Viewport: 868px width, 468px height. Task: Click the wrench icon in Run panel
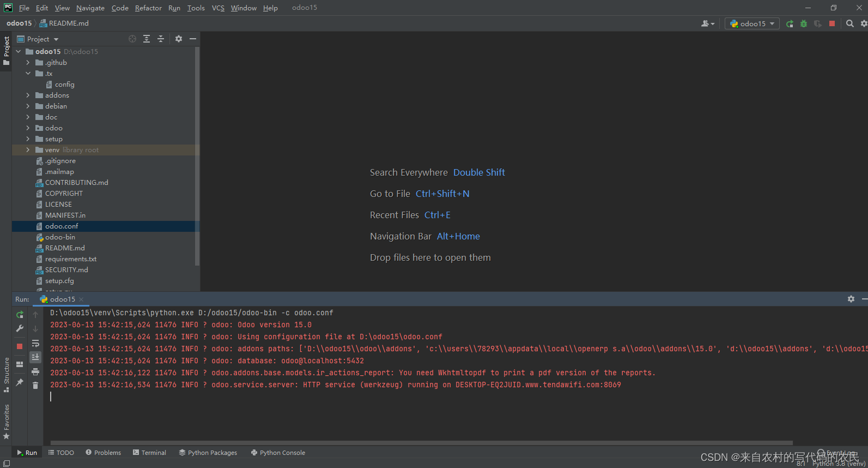click(x=20, y=328)
